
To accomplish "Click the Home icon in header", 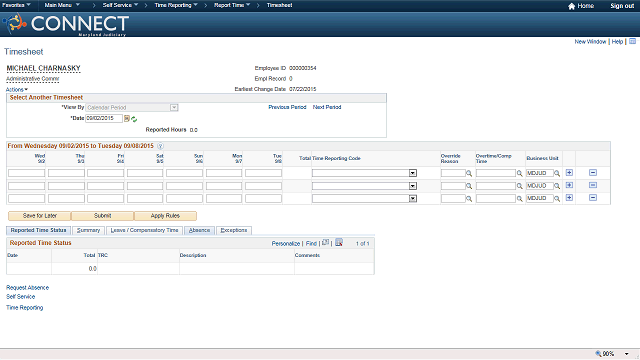I will coord(571,6).
